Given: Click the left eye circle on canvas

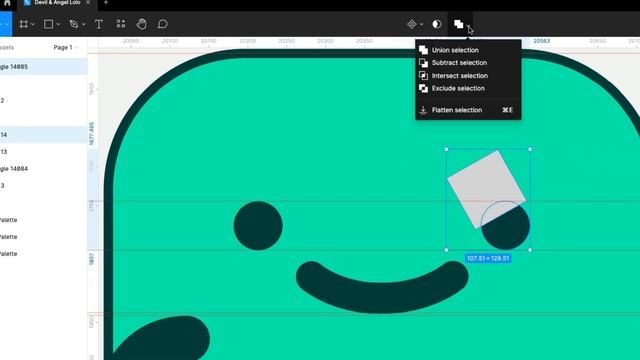Looking at the screenshot, I should [x=258, y=225].
